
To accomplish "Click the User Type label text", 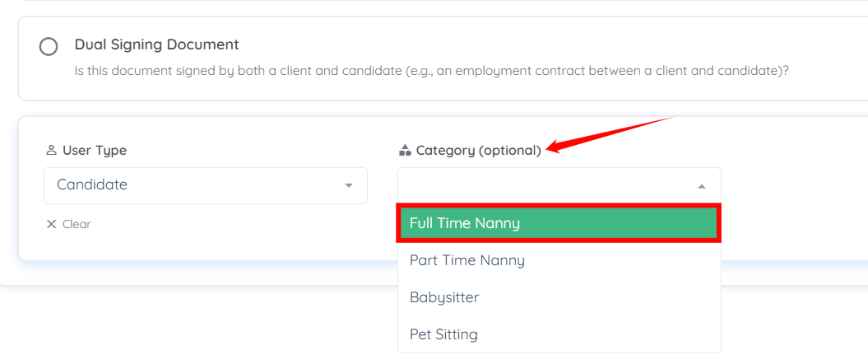I will pyautogui.click(x=95, y=151).
